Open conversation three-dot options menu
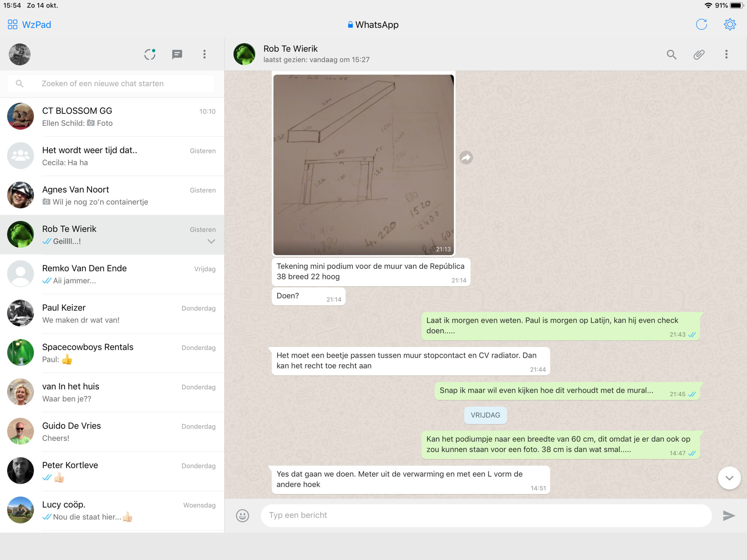747x560 pixels. [x=726, y=54]
